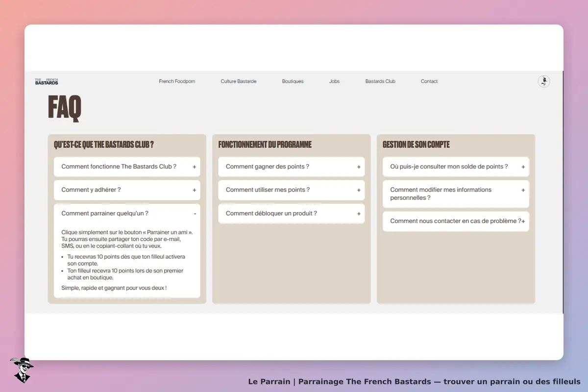Click "Qu'est-ce que The Bastards Club ?" heading
The image size is (588, 392).
[104, 145]
